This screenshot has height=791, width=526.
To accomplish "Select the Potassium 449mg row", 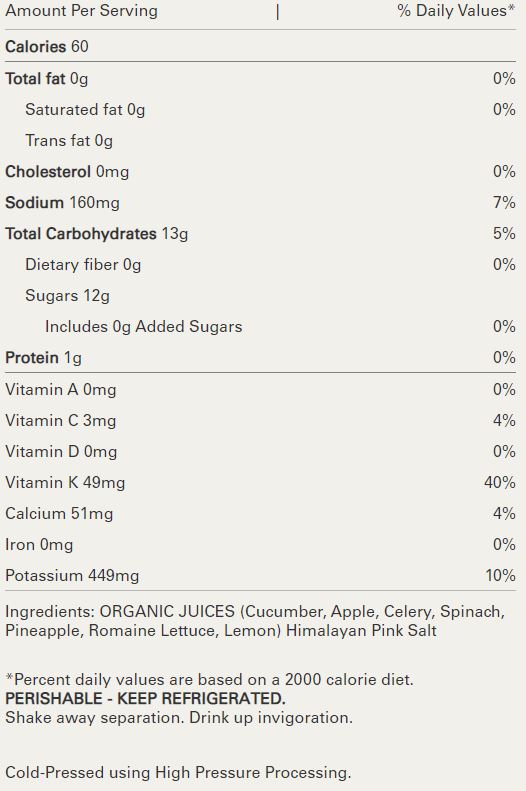I will 260,576.
